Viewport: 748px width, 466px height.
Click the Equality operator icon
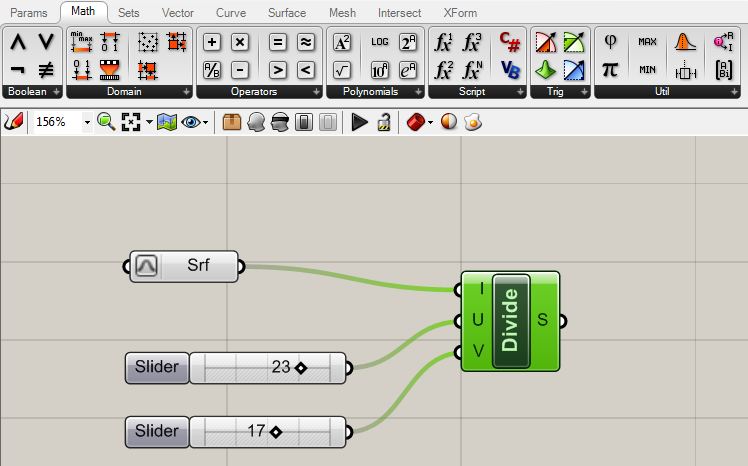click(x=278, y=42)
